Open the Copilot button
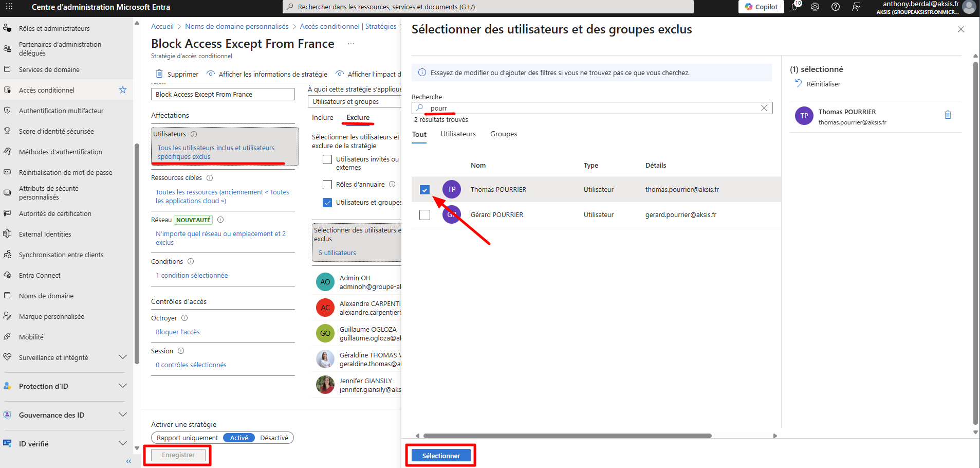The image size is (980, 468). coord(761,7)
